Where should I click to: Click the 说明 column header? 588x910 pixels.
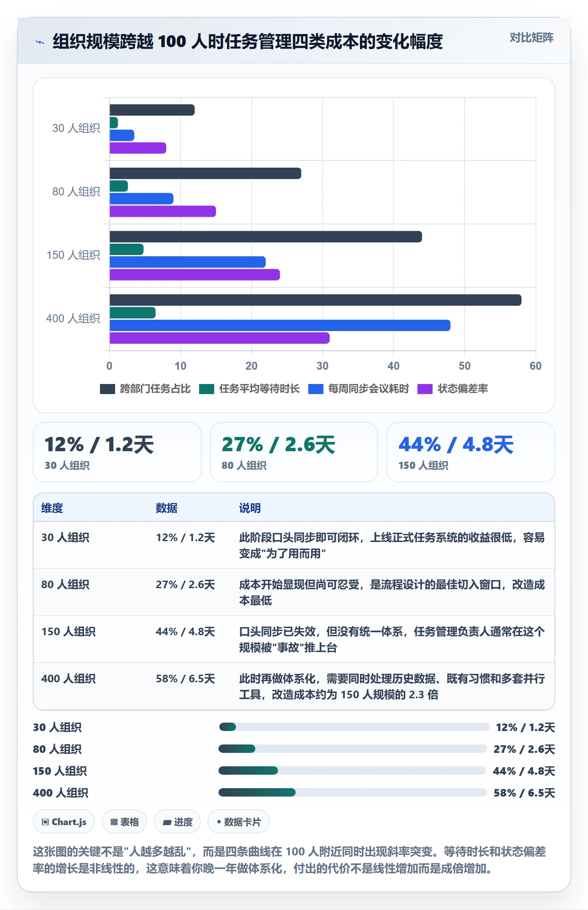click(x=250, y=508)
